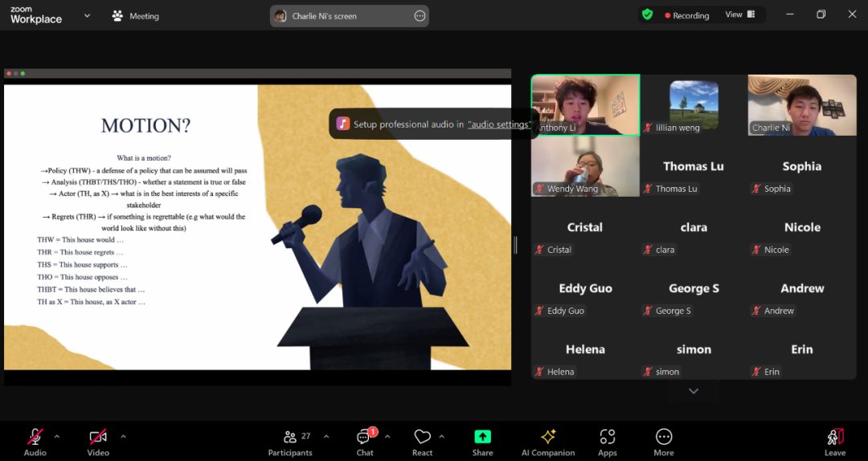Click Charlie Ni's avatar in screen share pill
The height and width of the screenshot is (461, 868).
(x=280, y=16)
